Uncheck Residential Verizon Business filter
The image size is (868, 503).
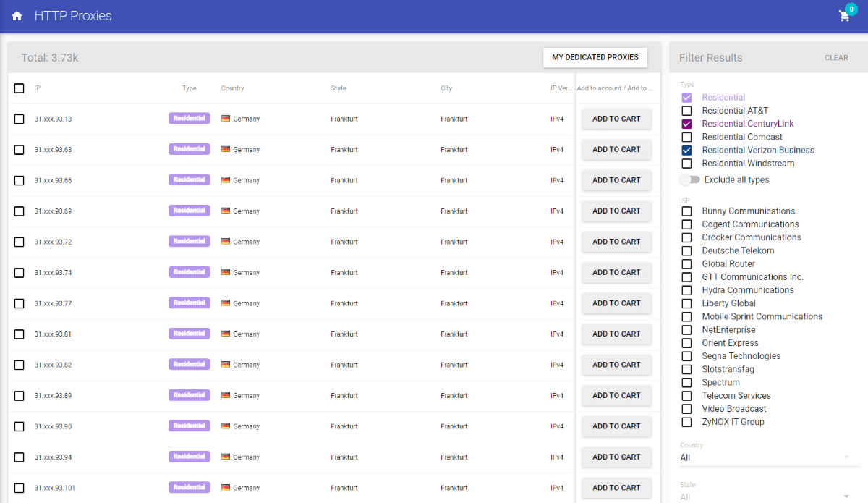686,151
